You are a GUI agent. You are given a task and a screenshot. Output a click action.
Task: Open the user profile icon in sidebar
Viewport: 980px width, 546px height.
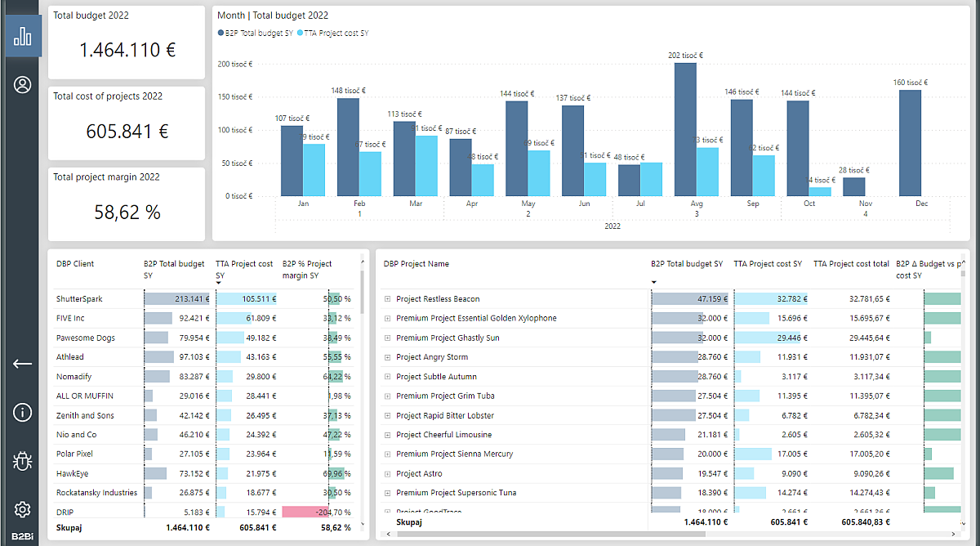23,85
